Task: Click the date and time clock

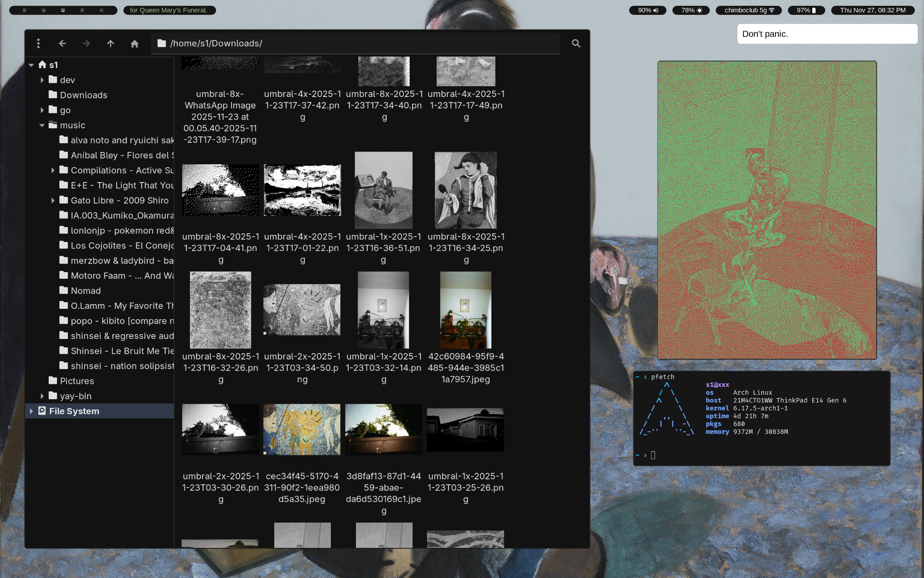Action: click(x=872, y=10)
